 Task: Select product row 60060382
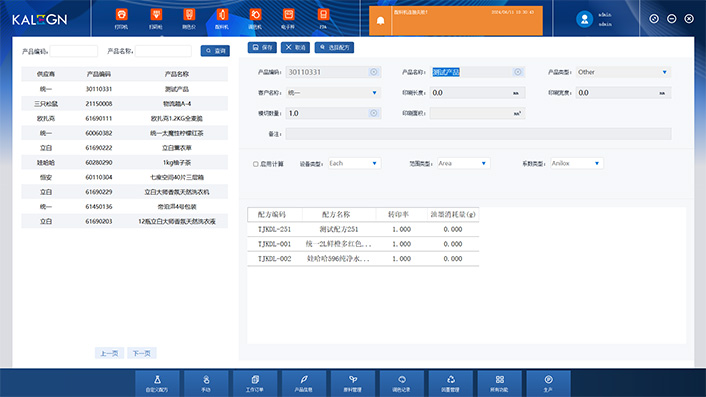[124, 133]
